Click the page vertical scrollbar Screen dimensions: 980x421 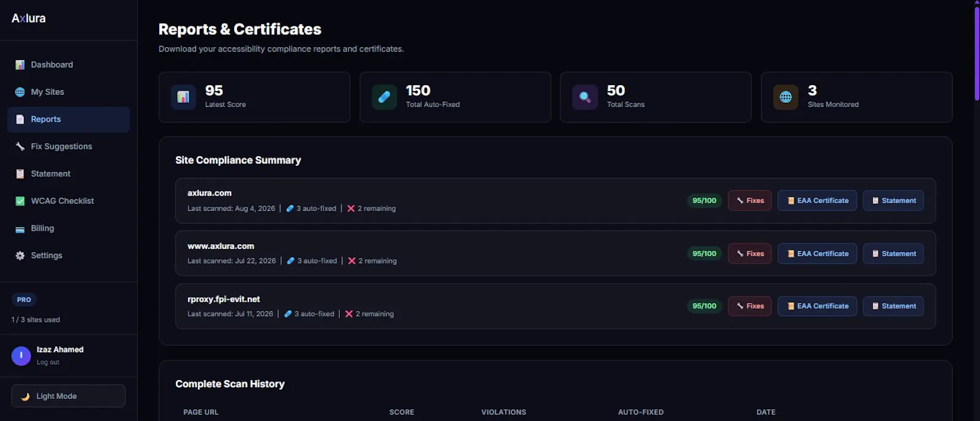tap(977, 210)
